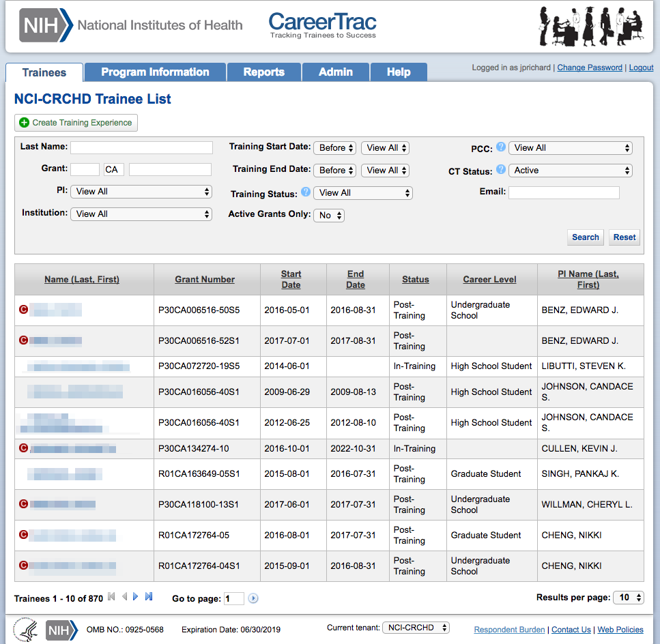Open the Active Grants Only dropdown
The width and height of the screenshot is (660, 644).
tap(329, 216)
